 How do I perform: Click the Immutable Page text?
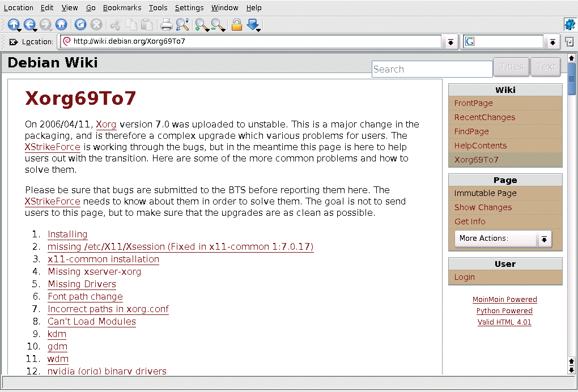[485, 193]
